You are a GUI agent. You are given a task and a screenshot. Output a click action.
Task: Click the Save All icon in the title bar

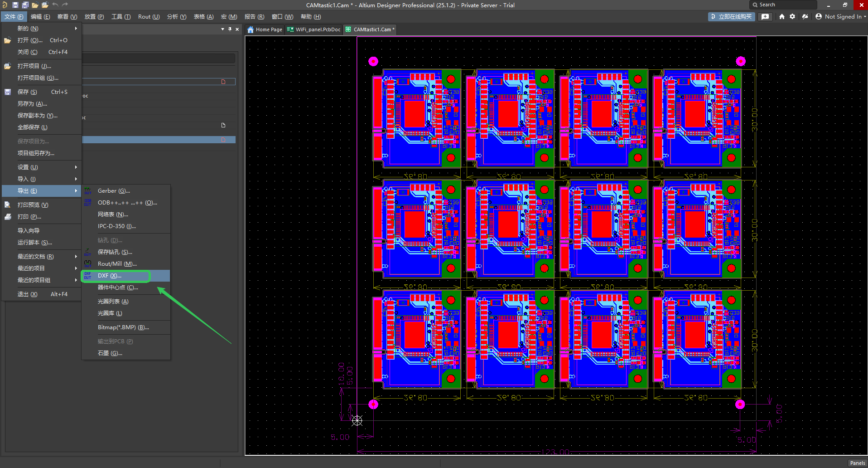(x=25, y=5)
